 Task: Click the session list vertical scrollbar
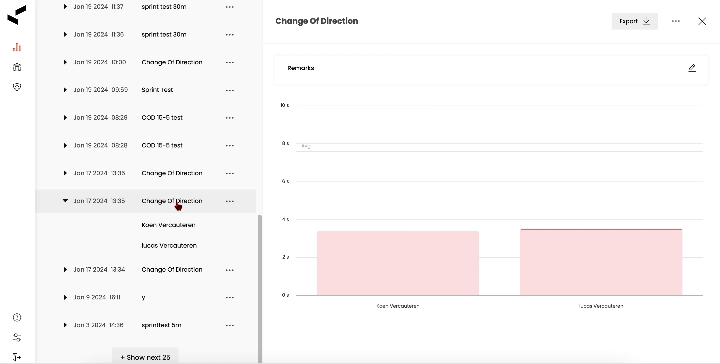pyautogui.click(x=260, y=289)
